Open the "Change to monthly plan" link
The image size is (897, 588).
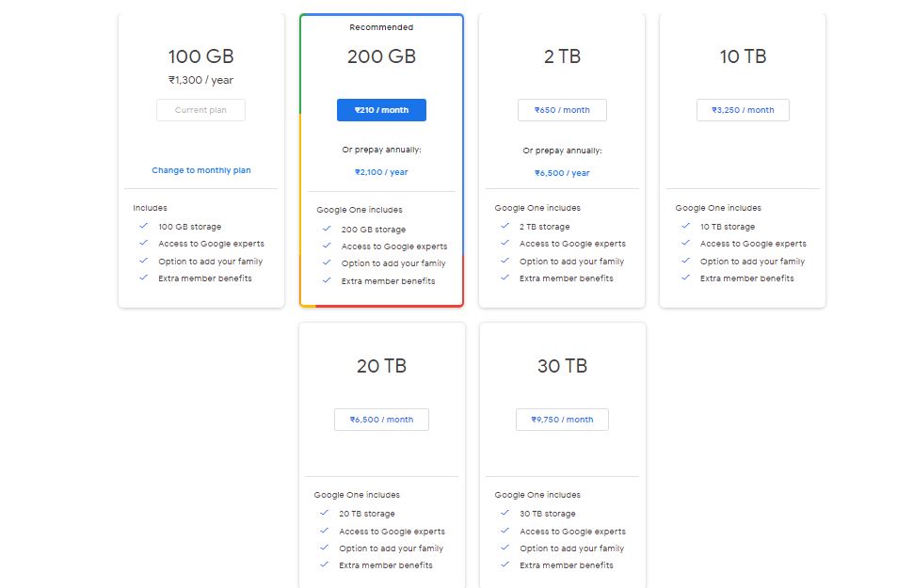(200, 170)
